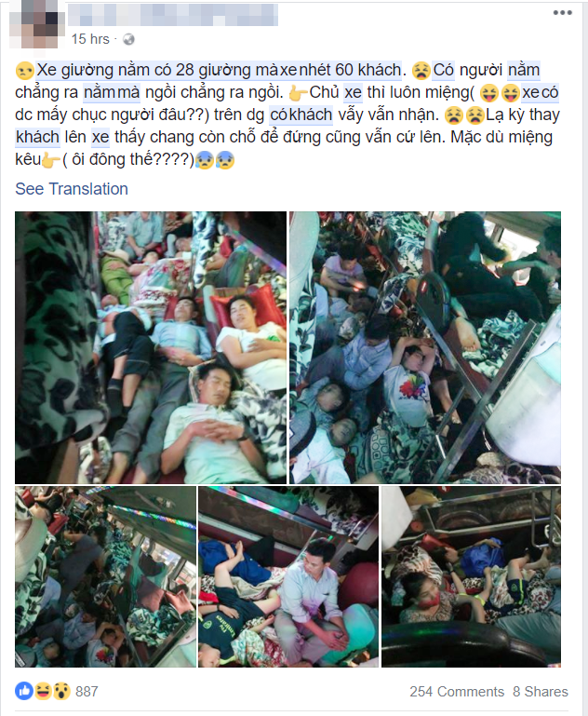This screenshot has width=588, height=716.
Task: Open the 15 hrs timestamp link
Action: (90, 39)
